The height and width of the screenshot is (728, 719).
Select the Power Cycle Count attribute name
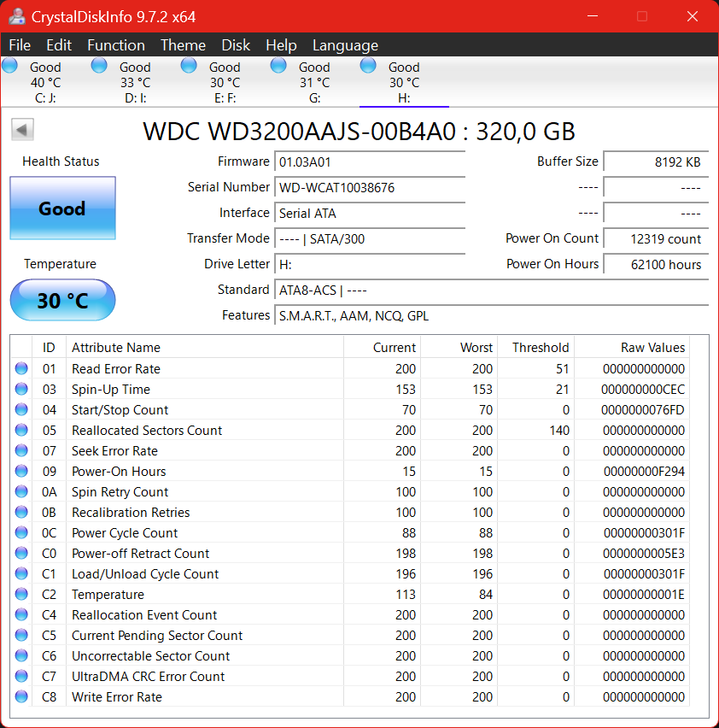tap(125, 532)
